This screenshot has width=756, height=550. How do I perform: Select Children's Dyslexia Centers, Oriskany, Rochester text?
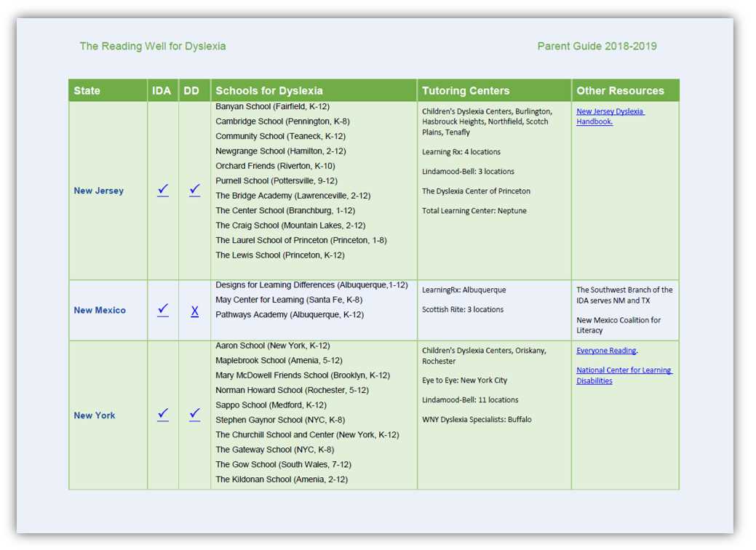(x=484, y=356)
